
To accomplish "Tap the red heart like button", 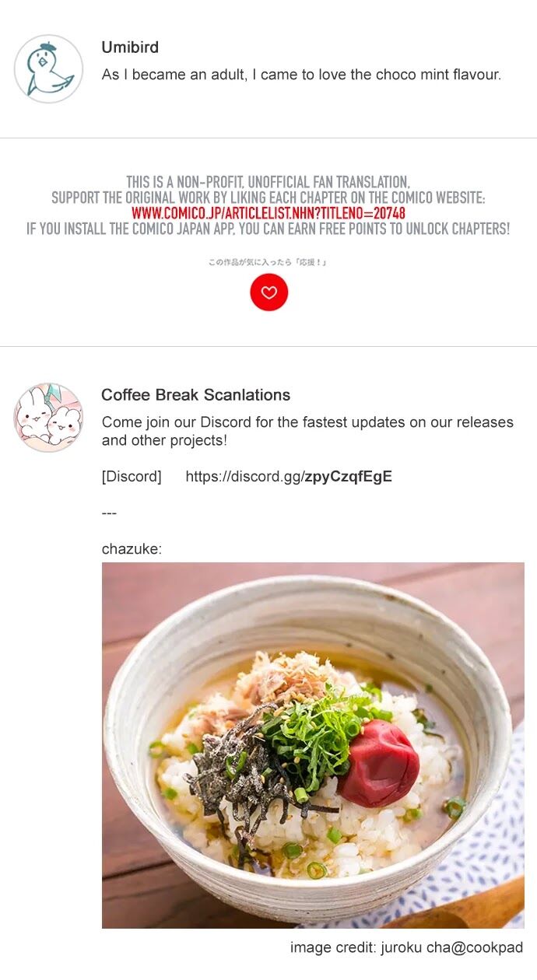I will coord(268,292).
